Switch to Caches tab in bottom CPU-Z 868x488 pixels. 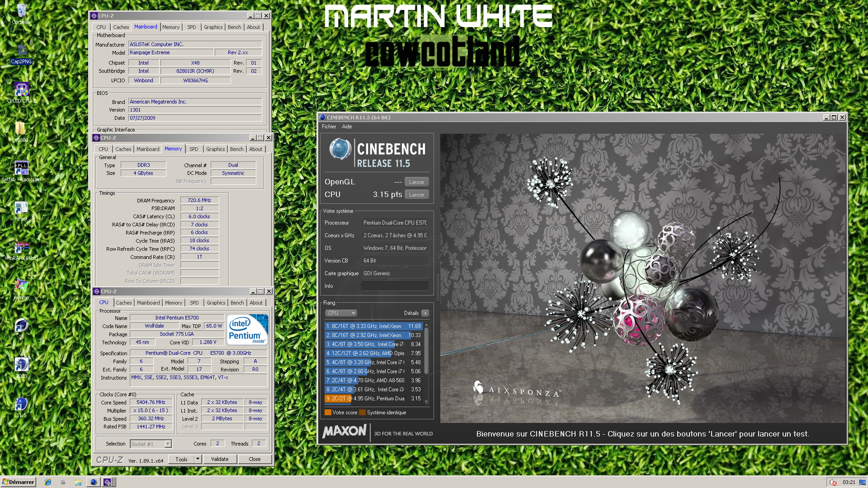click(123, 303)
